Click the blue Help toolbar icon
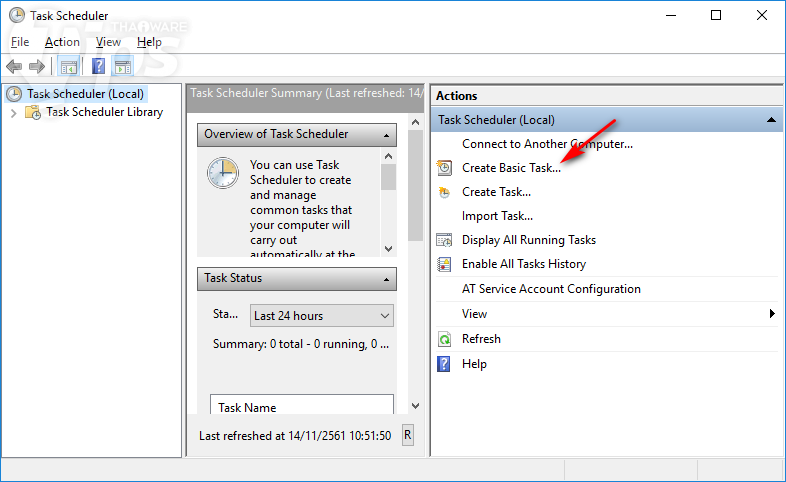786x482 pixels. point(98,67)
